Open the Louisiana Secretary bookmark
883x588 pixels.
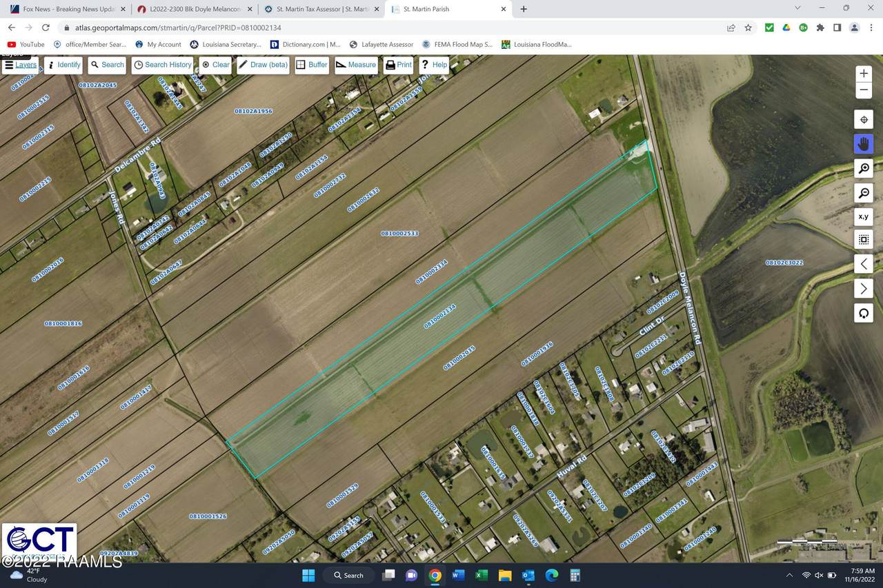tap(226, 44)
